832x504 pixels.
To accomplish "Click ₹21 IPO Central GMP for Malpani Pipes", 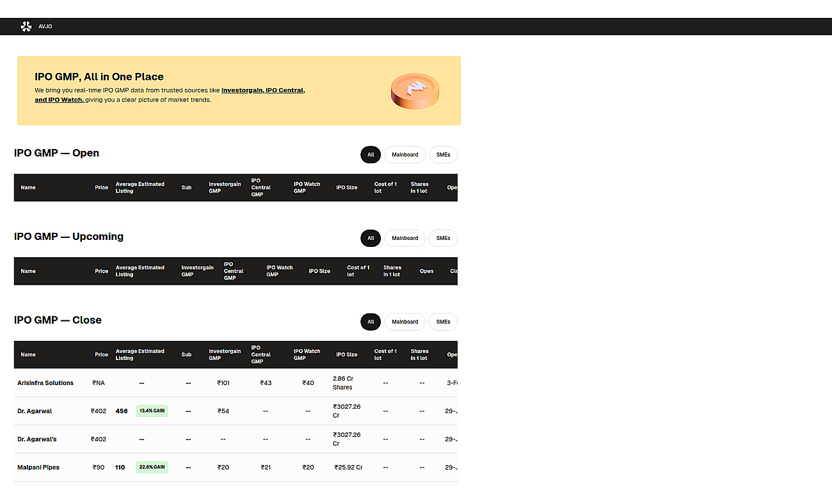I will 266,468.
